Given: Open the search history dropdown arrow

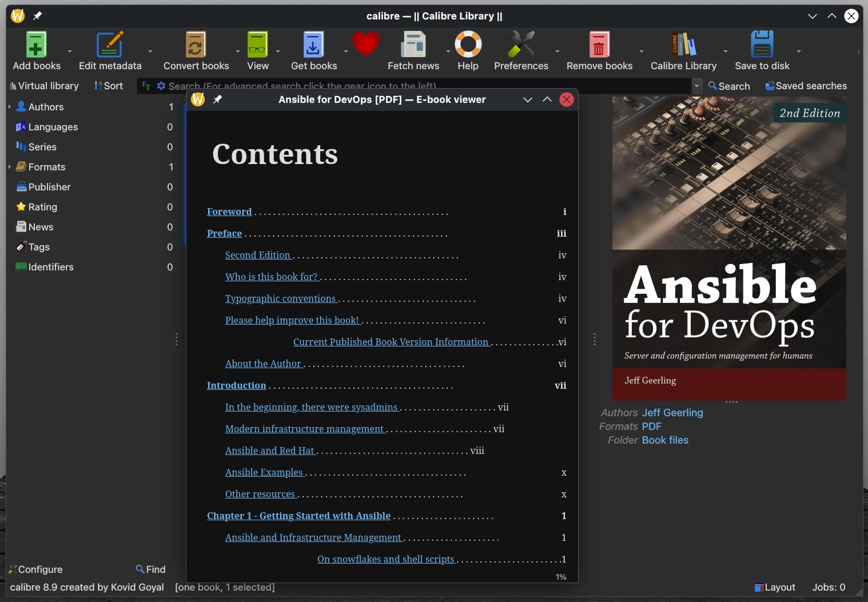Looking at the screenshot, I should tap(696, 86).
